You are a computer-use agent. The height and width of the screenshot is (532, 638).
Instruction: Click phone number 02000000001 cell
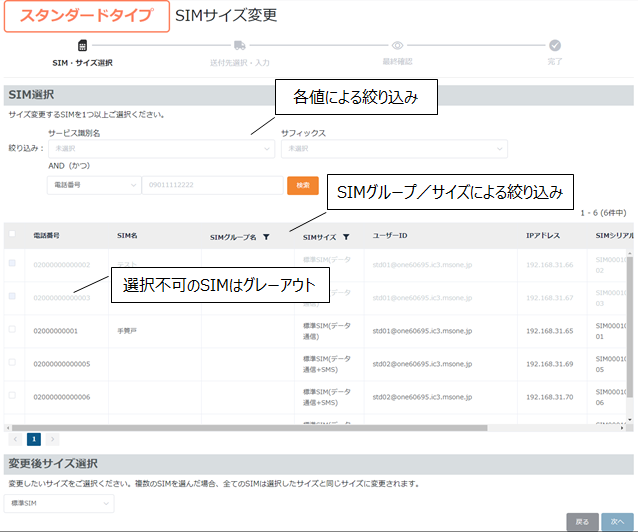(x=55, y=331)
